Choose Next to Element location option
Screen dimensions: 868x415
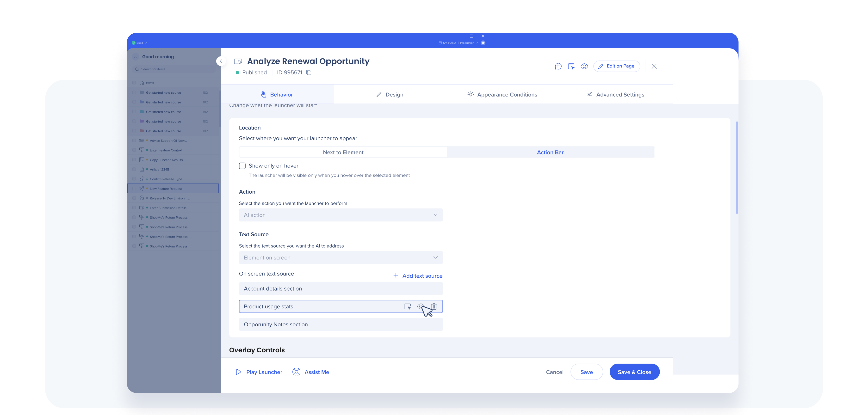point(343,152)
